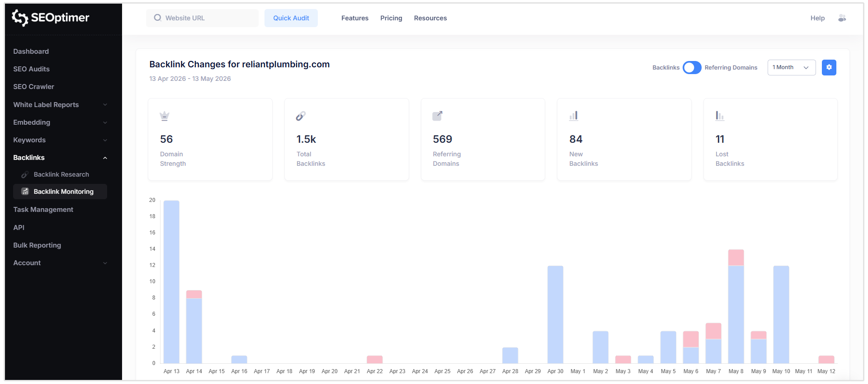Click the Apr 28 blue bar
This screenshot has height=384, width=868.
click(510, 356)
